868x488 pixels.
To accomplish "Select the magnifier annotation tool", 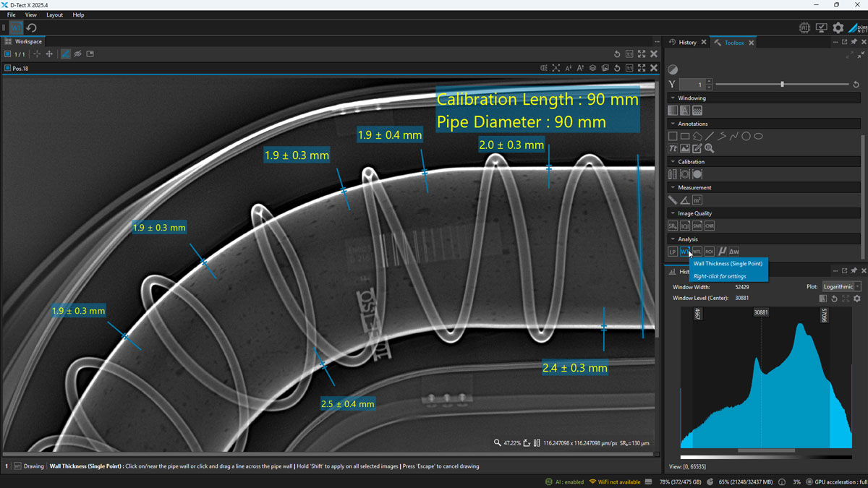I will [710, 149].
